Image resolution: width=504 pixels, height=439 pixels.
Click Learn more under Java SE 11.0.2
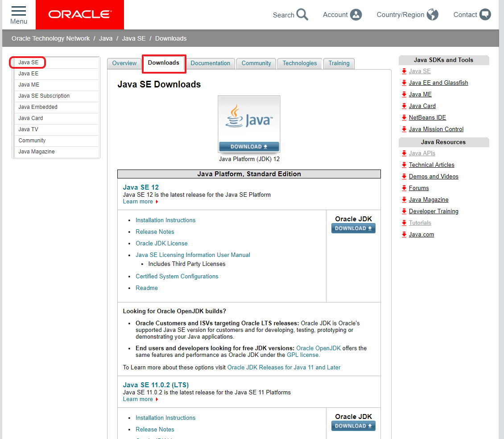pyautogui.click(x=138, y=399)
